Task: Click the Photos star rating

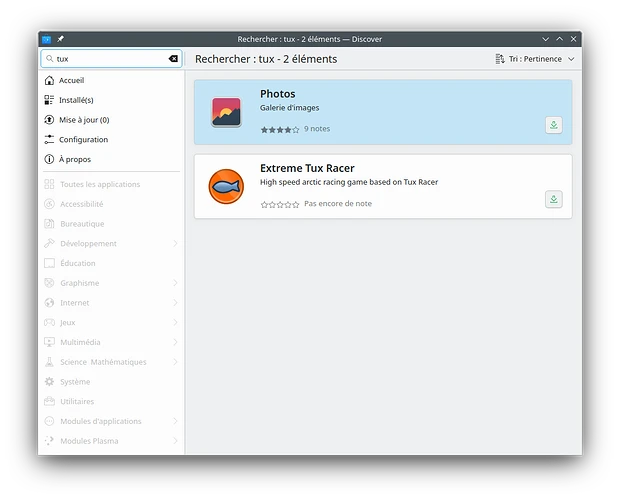Action: click(x=279, y=129)
